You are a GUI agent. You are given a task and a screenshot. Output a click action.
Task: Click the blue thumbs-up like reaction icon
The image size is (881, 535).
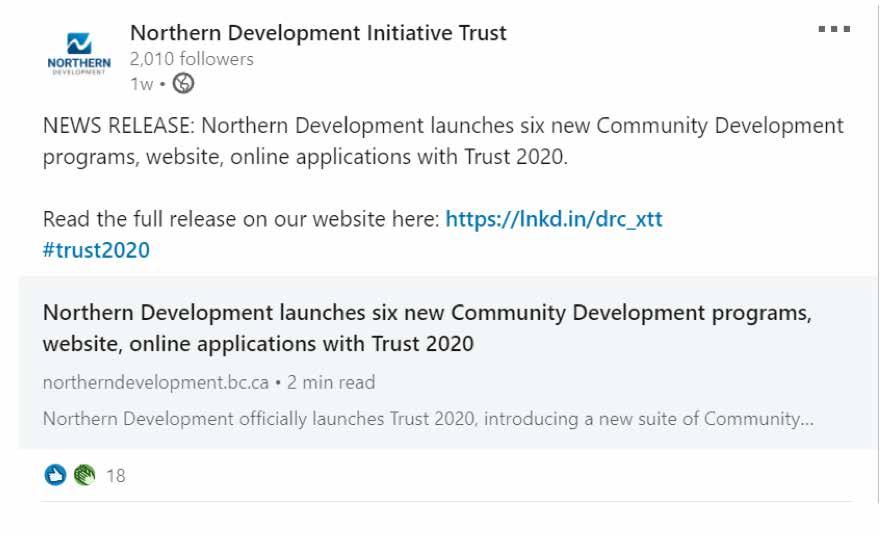click(x=55, y=475)
